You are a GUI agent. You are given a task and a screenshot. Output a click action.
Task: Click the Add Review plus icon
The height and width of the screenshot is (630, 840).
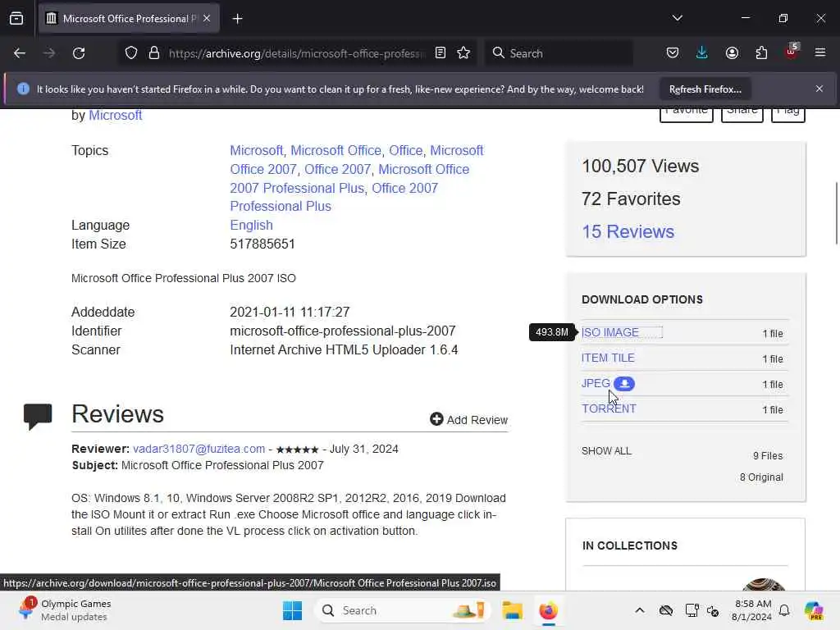(x=436, y=419)
